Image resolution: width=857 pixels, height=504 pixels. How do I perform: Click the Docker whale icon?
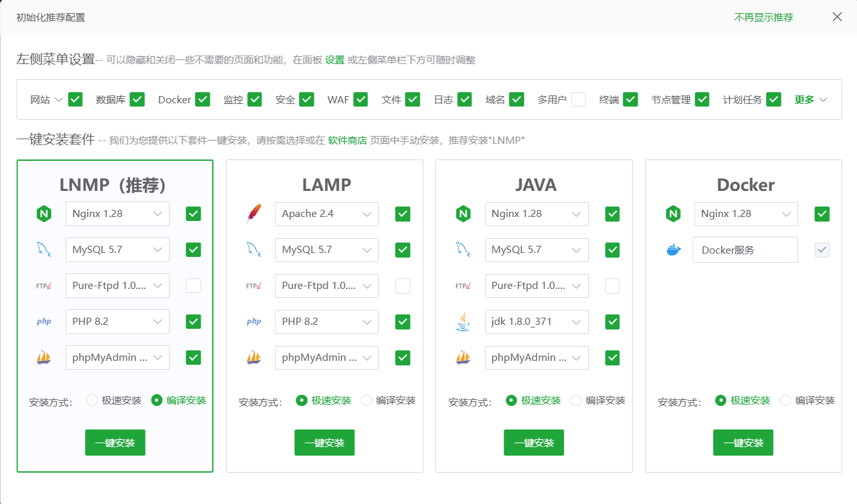click(673, 250)
